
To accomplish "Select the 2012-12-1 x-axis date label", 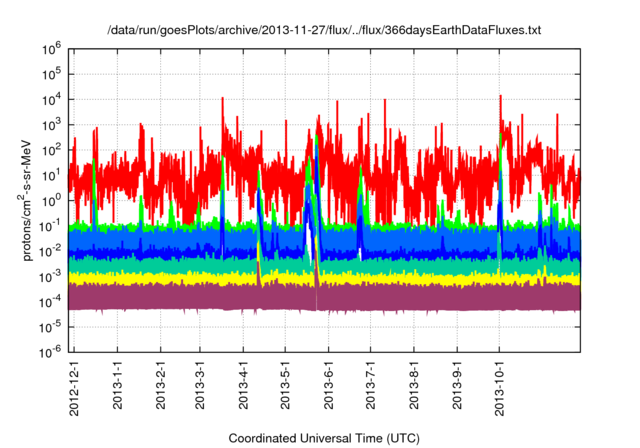I will point(74,388).
